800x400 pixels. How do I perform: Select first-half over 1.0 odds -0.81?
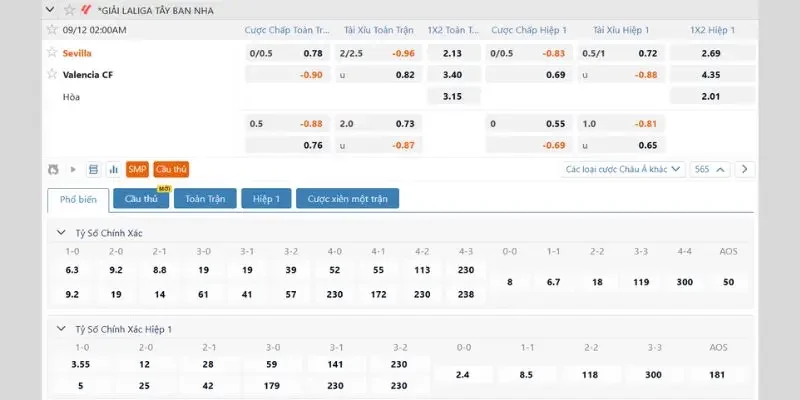(x=621, y=123)
